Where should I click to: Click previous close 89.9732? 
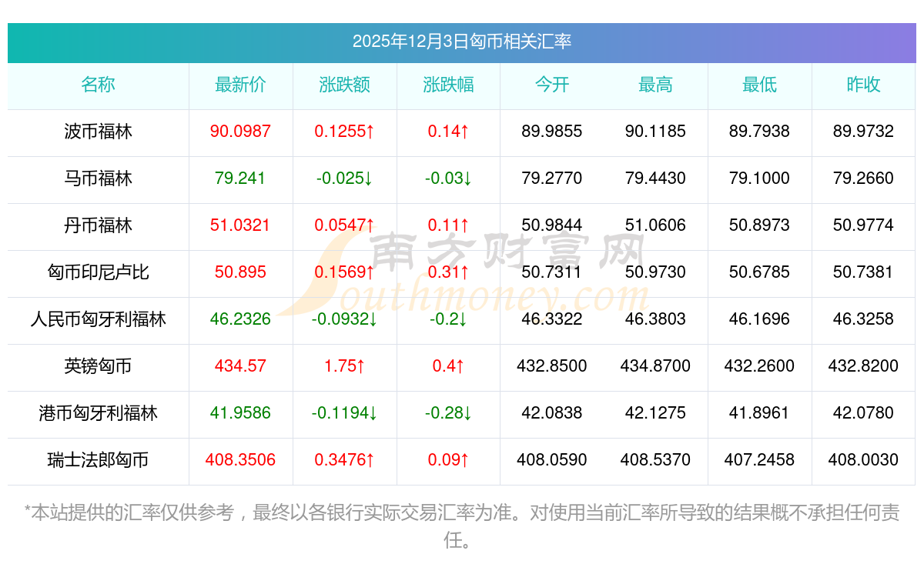click(864, 132)
